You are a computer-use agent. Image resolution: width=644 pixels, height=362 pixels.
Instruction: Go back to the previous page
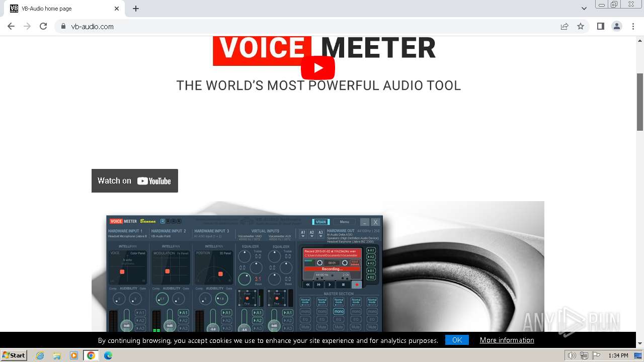point(11,26)
